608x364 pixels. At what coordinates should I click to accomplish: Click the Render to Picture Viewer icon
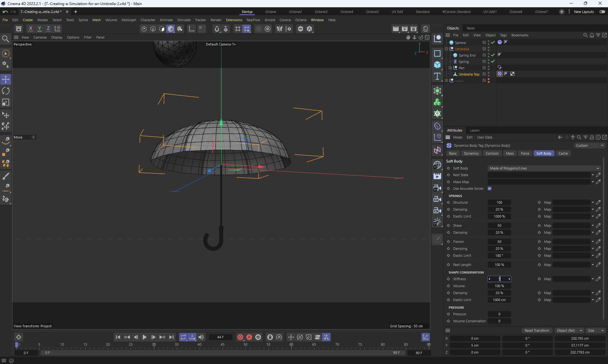click(405, 29)
